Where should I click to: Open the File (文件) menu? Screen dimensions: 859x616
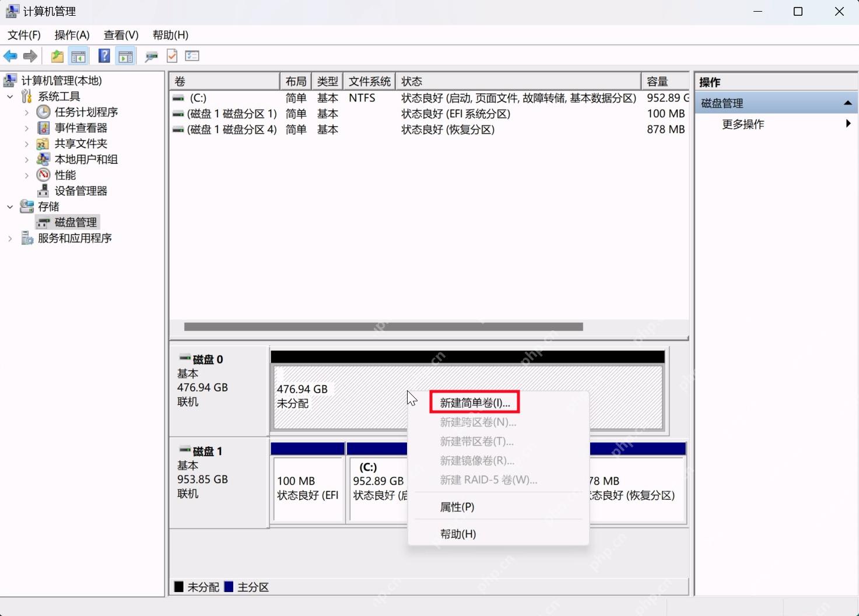click(24, 35)
